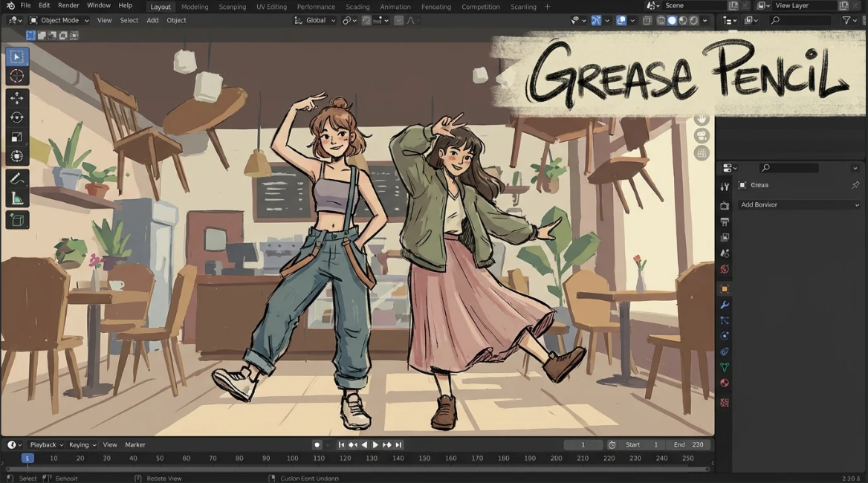The width and height of the screenshot is (868, 483).
Task: Activate the Annotate pencil tool
Action: coord(16,178)
